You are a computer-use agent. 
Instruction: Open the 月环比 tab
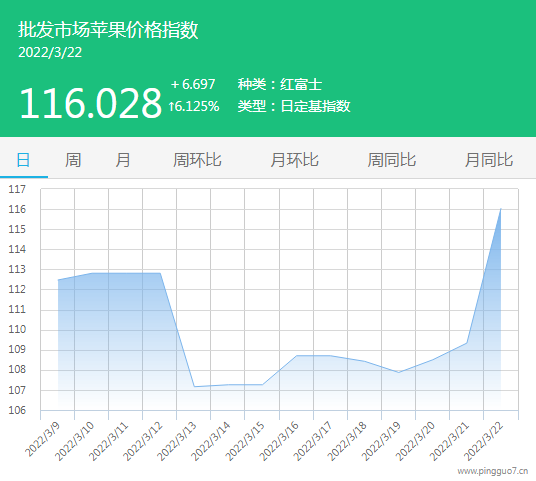295,160
